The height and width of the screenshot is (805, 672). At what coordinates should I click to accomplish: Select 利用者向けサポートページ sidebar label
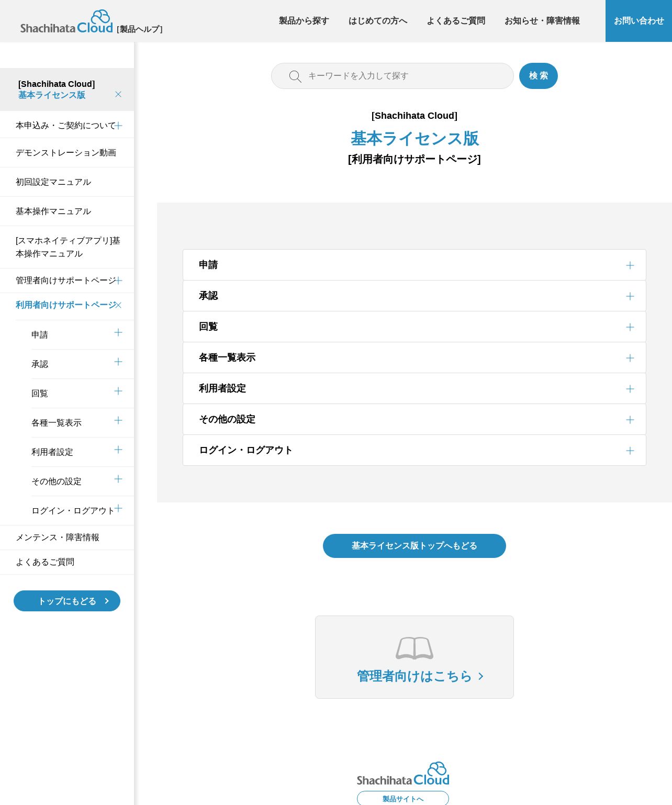(65, 305)
